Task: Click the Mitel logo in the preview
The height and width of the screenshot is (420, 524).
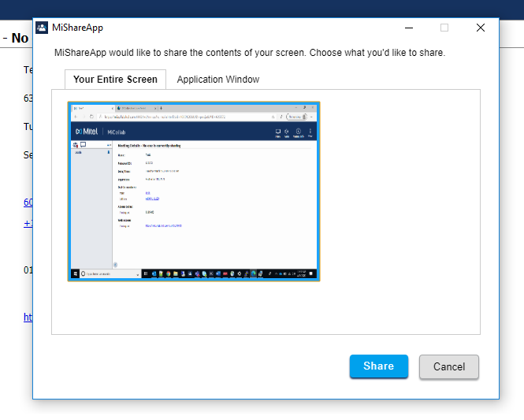Action: 89,132
